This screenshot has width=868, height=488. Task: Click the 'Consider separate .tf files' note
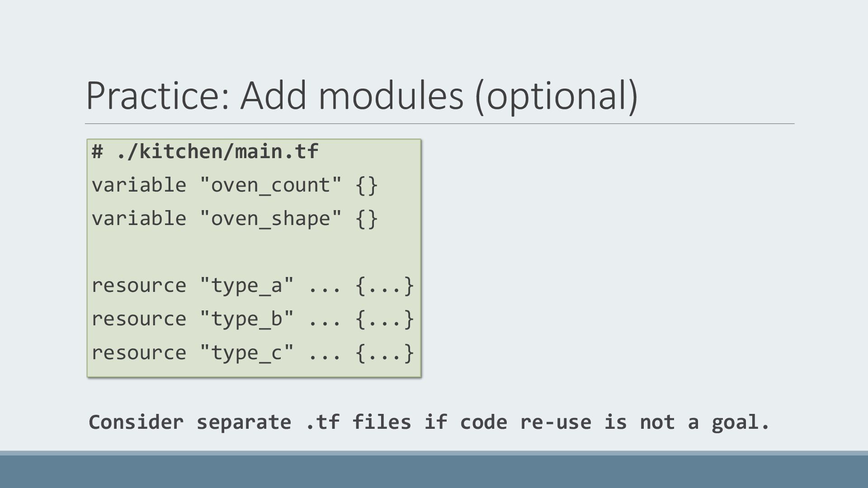click(x=429, y=422)
